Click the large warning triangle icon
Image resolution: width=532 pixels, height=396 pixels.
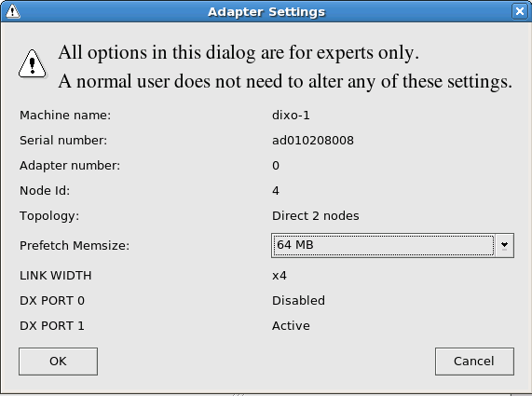tap(33, 63)
